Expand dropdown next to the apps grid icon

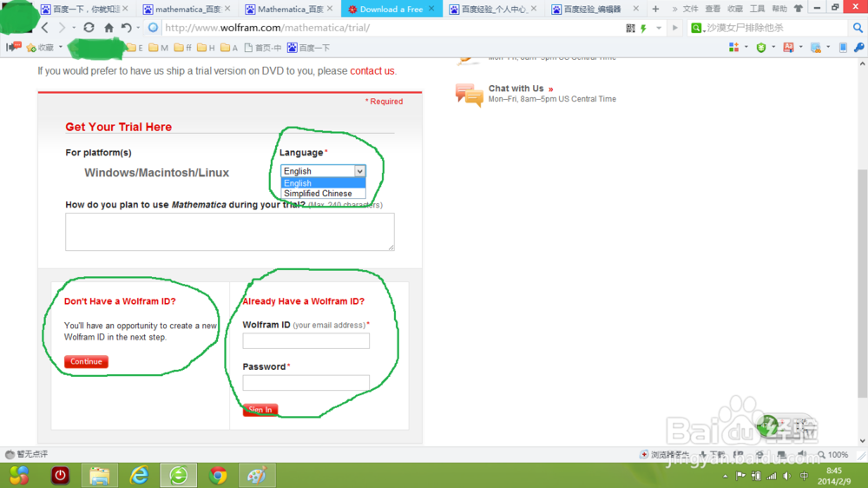click(x=746, y=47)
